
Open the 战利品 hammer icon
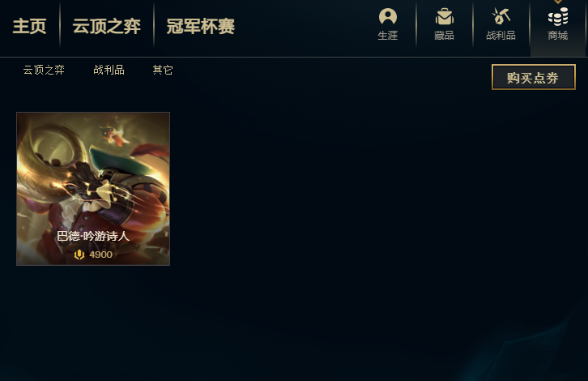coord(501,16)
